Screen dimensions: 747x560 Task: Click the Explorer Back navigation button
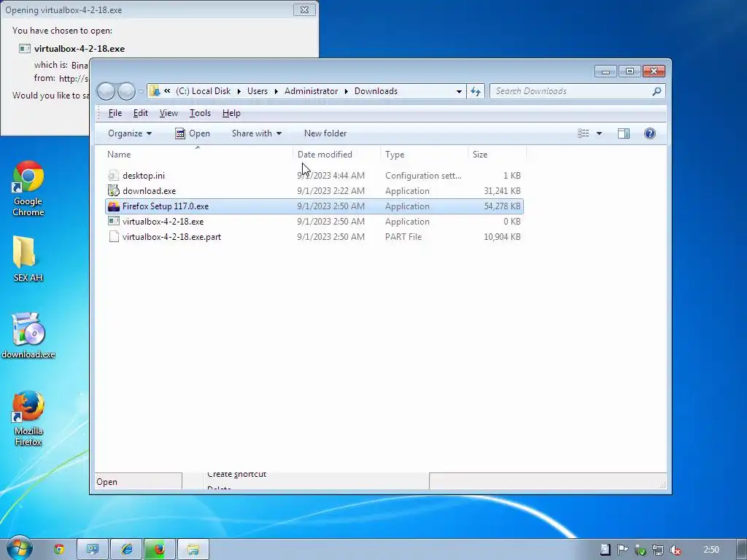point(106,91)
